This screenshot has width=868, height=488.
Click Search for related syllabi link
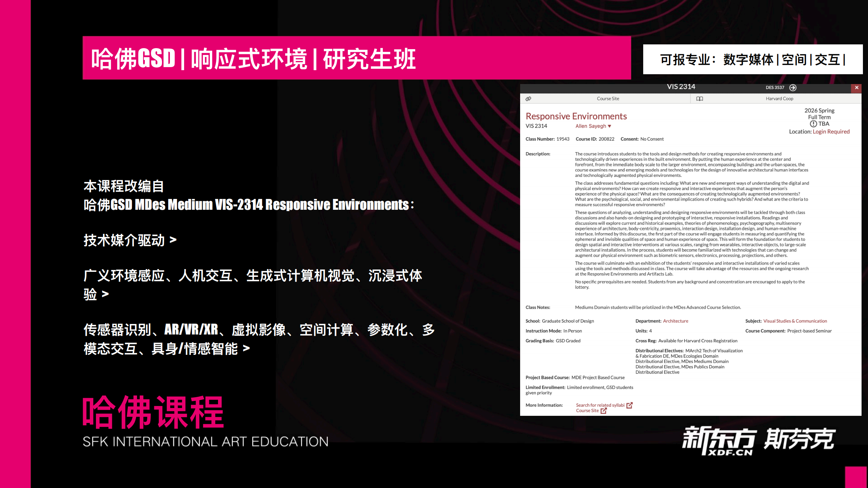tap(600, 405)
